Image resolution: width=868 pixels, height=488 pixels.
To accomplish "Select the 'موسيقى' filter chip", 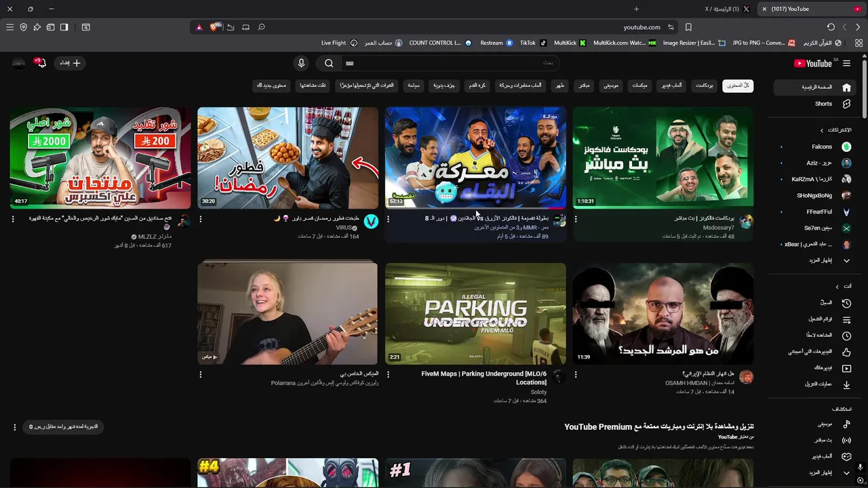I will pyautogui.click(x=611, y=85).
